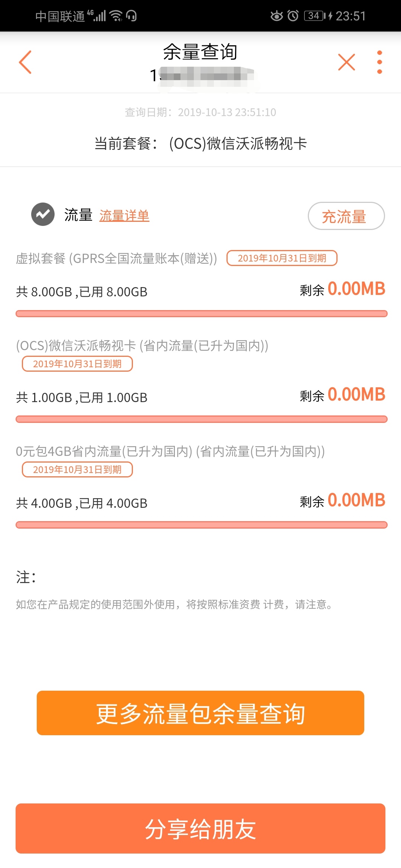Open the 流量详单 data detail link

click(x=124, y=216)
